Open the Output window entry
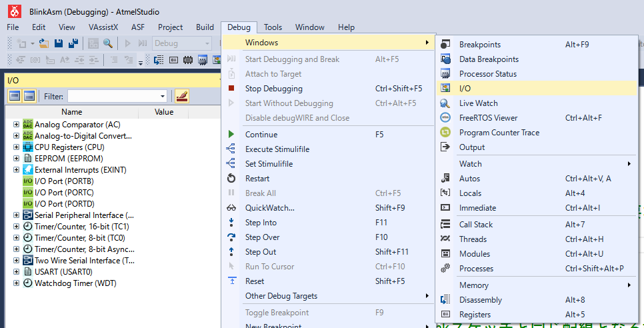This screenshot has height=328, width=644. point(537,147)
